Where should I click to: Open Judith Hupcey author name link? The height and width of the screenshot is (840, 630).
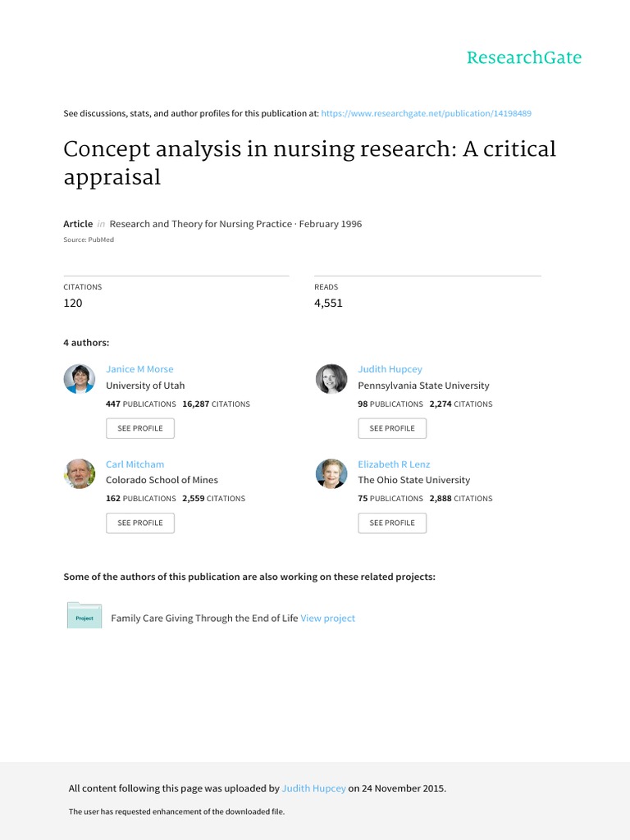(x=390, y=369)
